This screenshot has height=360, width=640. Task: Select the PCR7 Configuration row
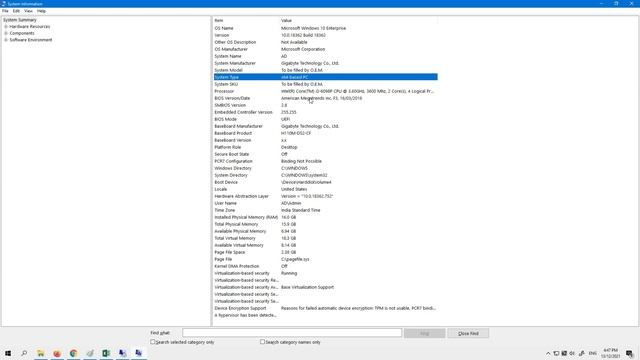(325, 161)
